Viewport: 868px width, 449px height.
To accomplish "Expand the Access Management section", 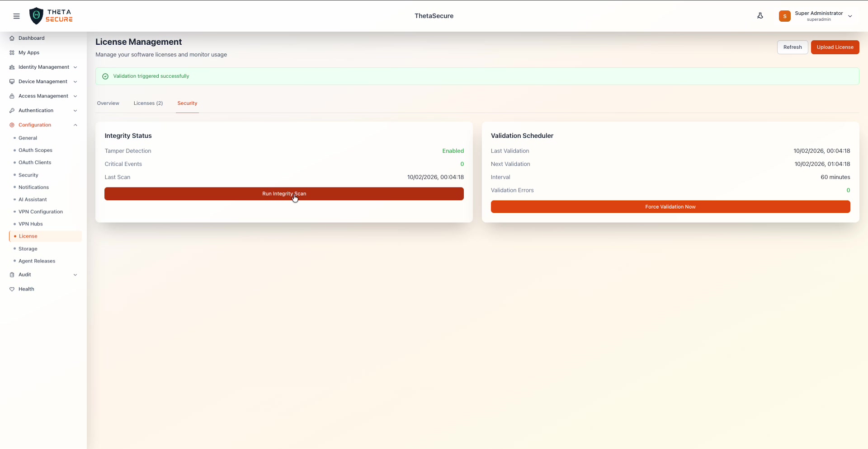I will [43, 96].
